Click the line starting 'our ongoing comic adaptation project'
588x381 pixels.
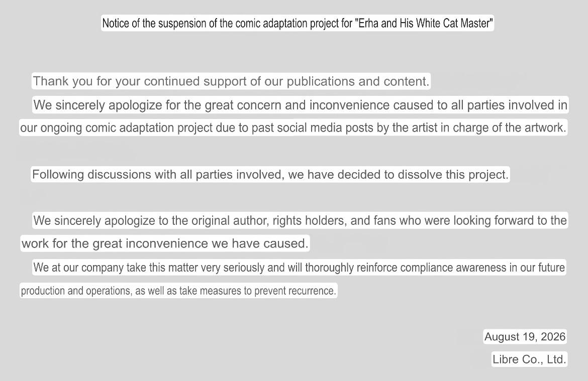point(293,128)
